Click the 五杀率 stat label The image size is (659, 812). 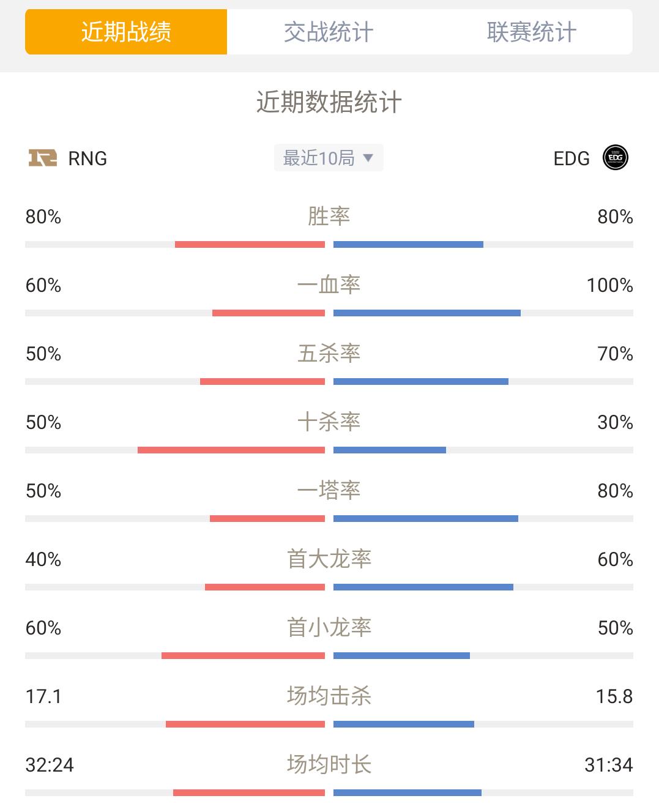coord(329,354)
